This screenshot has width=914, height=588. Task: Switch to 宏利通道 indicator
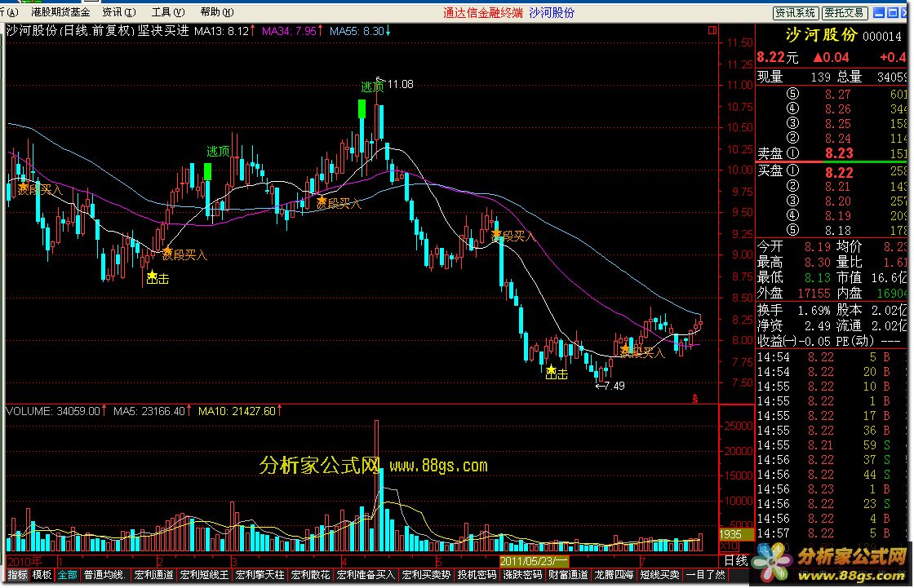(154, 575)
